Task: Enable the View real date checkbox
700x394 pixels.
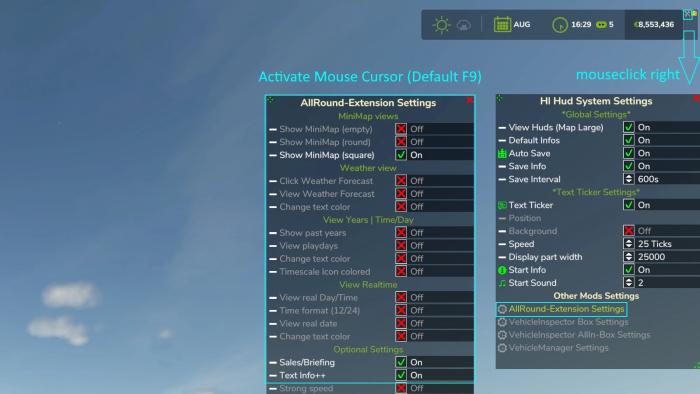Action: click(x=401, y=323)
